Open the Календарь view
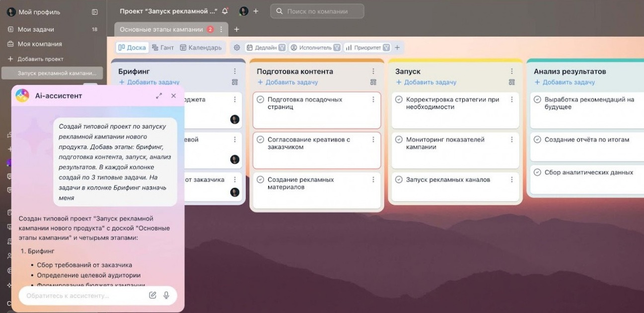This screenshot has width=644, height=313. (x=203, y=47)
